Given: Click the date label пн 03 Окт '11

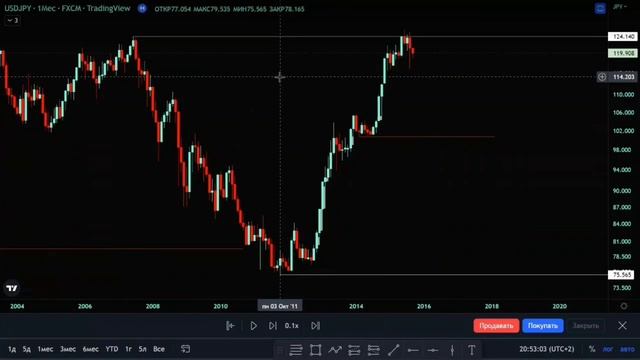Looking at the screenshot, I should tap(280, 306).
